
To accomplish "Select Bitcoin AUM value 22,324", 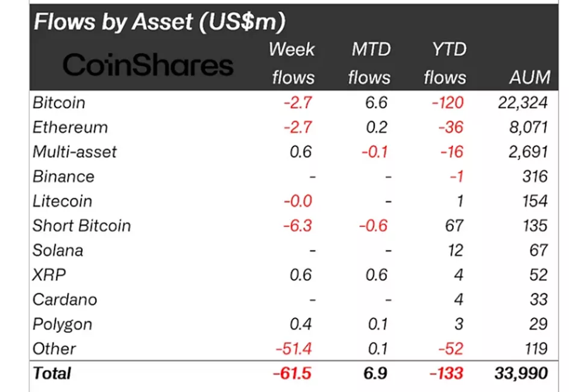I will (x=522, y=102).
